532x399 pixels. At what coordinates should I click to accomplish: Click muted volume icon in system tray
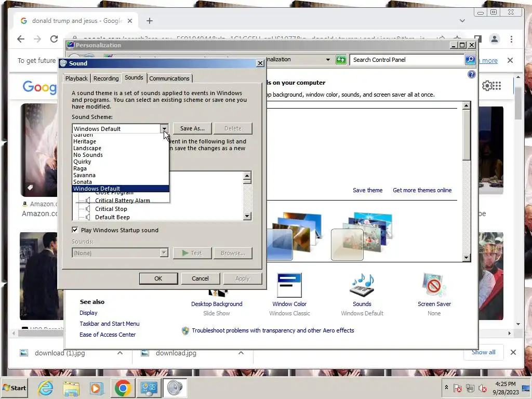click(482, 388)
